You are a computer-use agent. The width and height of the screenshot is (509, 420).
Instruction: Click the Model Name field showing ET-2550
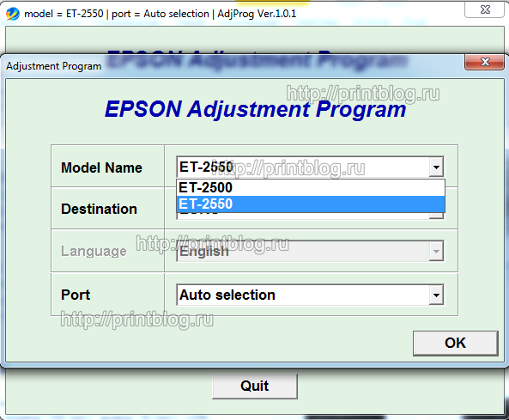[310, 167]
